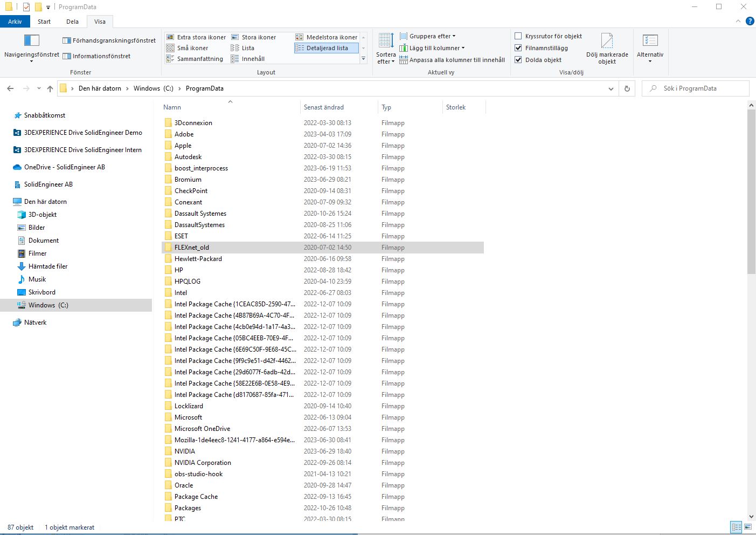Toggle the Dolda objekt checkbox
The width and height of the screenshot is (756, 535).
point(518,60)
